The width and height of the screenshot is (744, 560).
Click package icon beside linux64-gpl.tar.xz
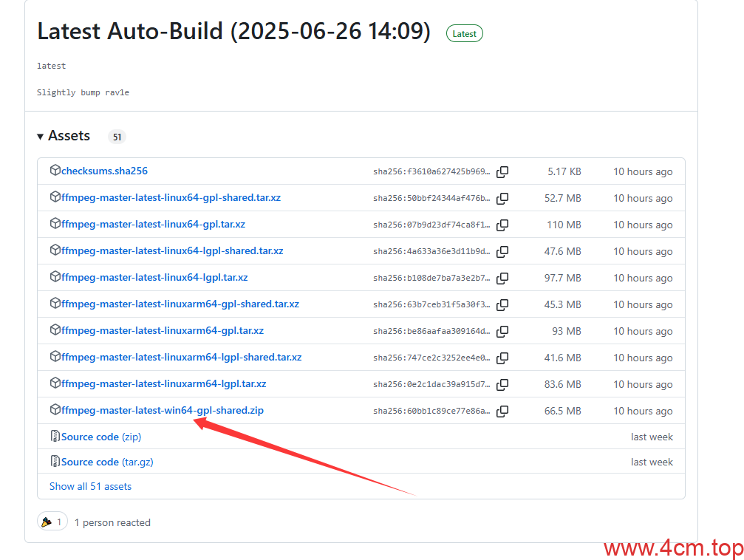pos(55,223)
